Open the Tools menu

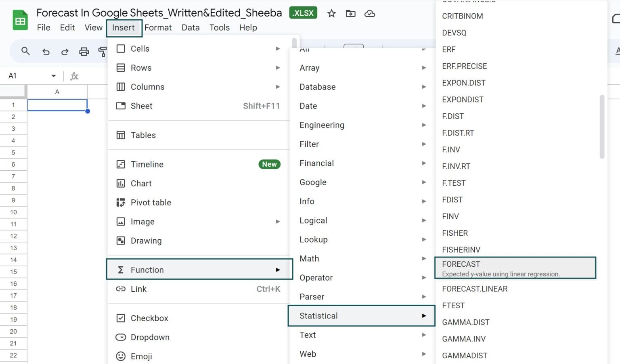219,27
